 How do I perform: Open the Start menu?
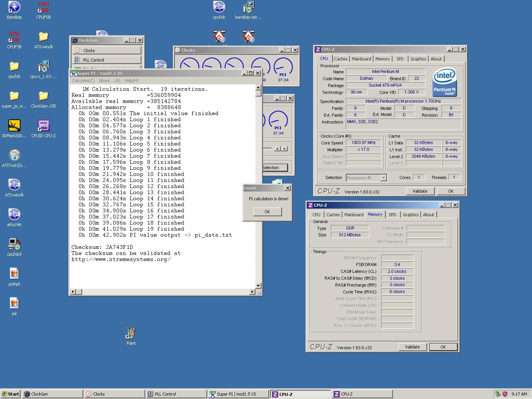coord(11,394)
